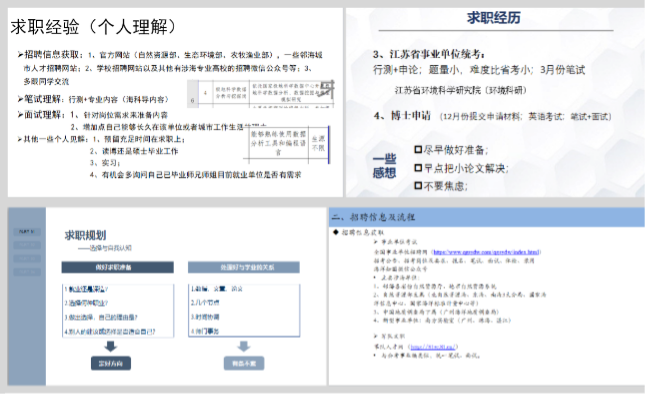The height and width of the screenshot is (394, 645).
Task: Click the diamond bullet before 招聘信息获取
Action: [336, 233]
